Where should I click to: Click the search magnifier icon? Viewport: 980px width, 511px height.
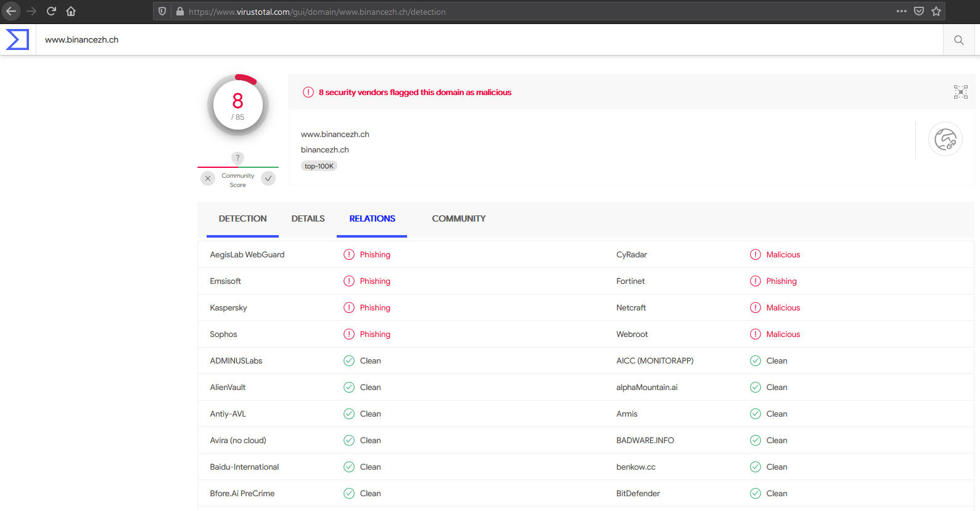[x=959, y=40]
